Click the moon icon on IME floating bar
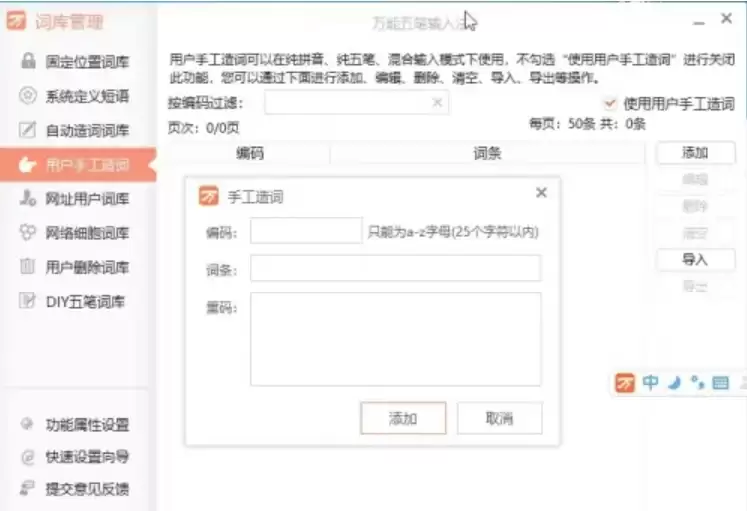 (x=674, y=383)
